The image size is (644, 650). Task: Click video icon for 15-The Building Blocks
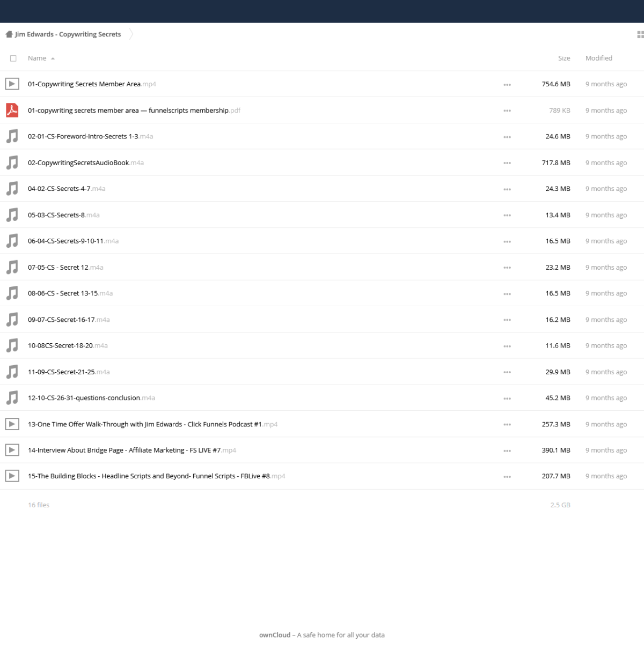coord(12,476)
